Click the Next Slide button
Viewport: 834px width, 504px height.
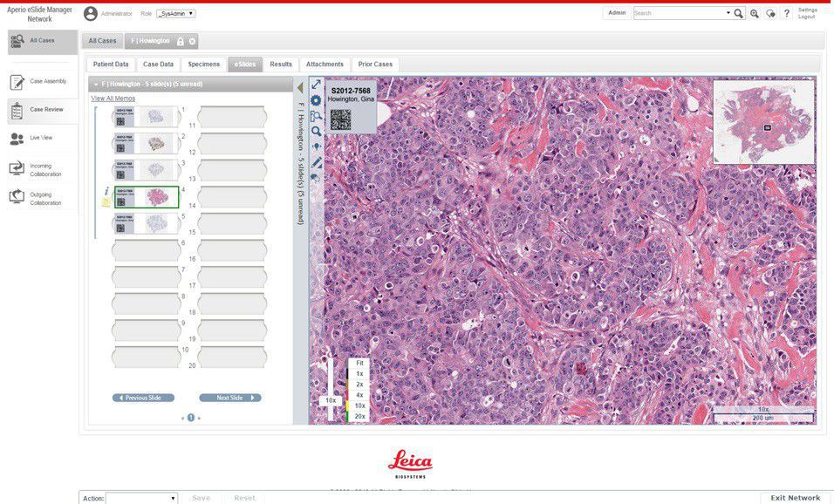point(230,398)
